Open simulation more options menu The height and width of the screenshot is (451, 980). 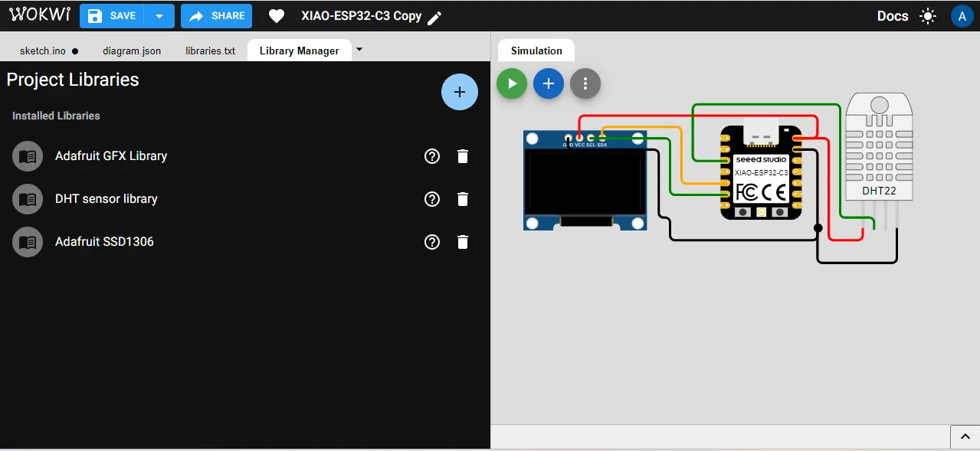coord(585,83)
